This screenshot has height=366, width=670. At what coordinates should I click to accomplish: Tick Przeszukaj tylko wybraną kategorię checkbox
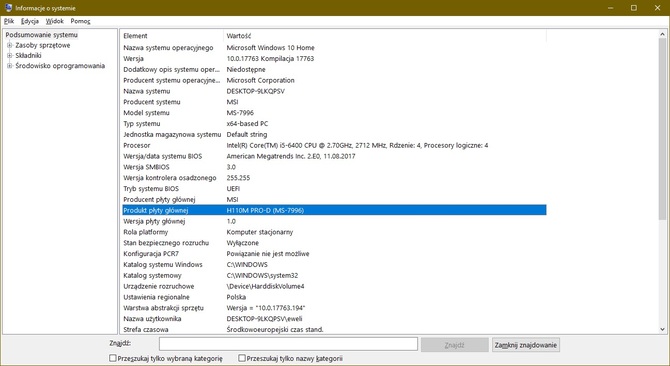pyautogui.click(x=113, y=358)
